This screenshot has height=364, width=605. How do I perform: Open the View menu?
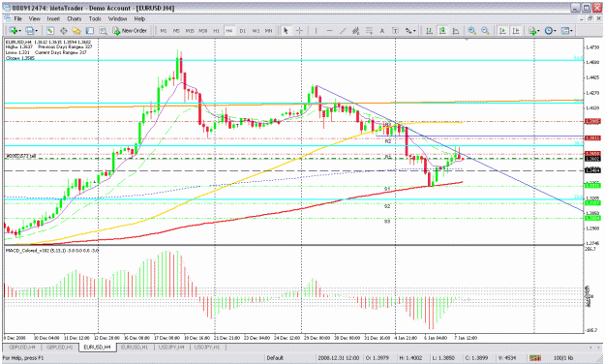(x=34, y=18)
